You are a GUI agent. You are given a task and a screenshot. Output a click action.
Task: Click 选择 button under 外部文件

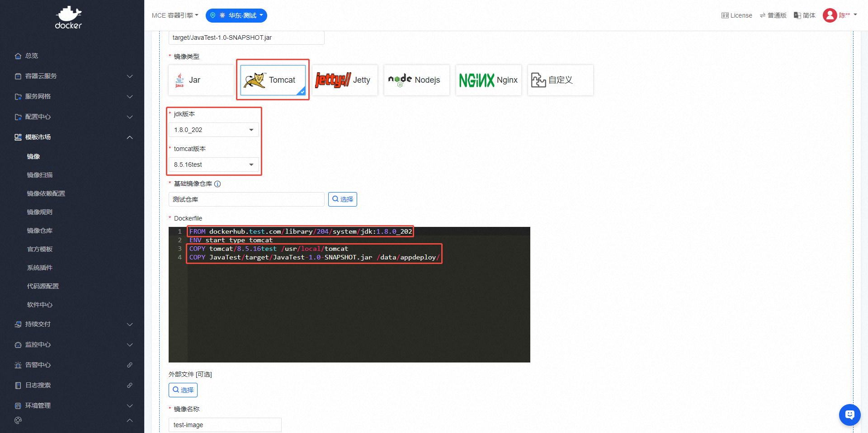183,390
